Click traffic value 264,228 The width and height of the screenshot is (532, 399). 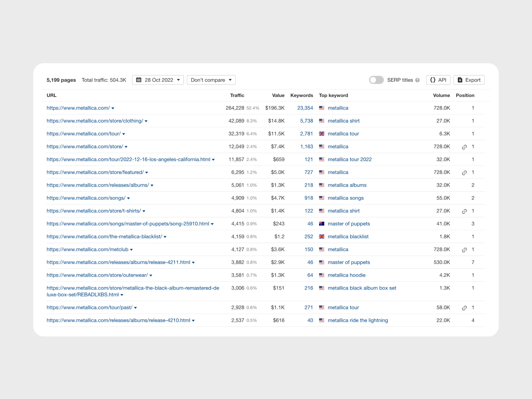coord(235,108)
